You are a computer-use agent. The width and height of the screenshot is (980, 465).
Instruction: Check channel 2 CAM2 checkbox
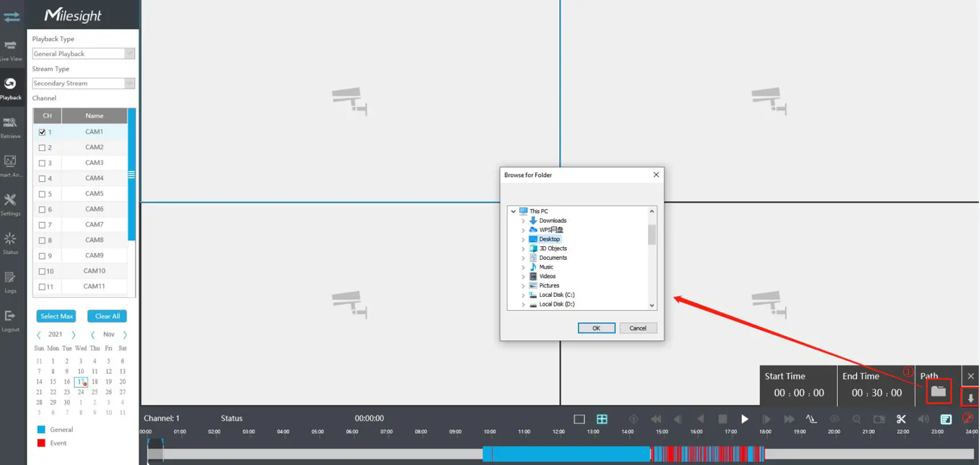42,148
